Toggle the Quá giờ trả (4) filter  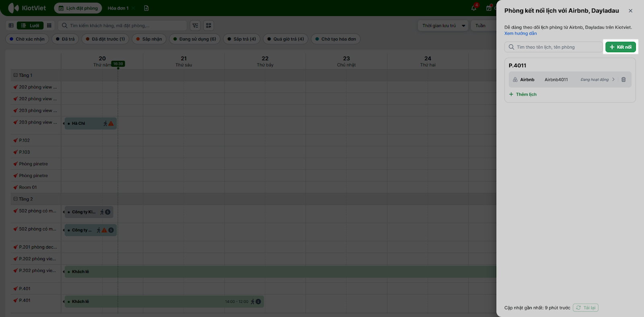click(286, 39)
